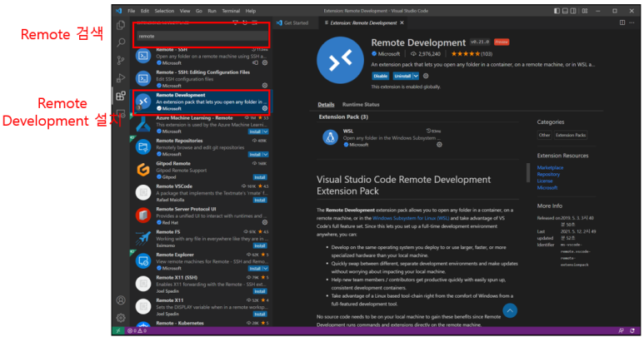Open the Selection menu
This screenshot has height=337, width=644.
[x=164, y=11]
